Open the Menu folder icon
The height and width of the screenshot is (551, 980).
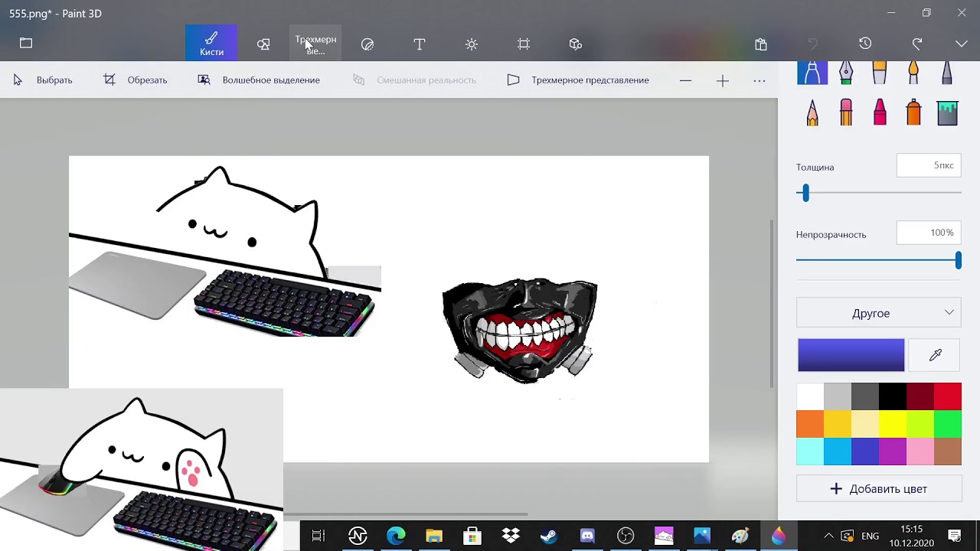point(26,44)
